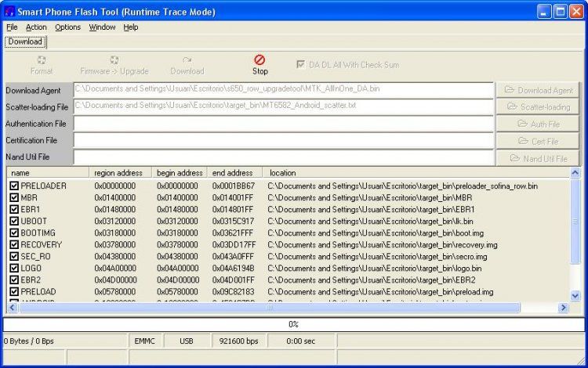Uncheck the PRELOAD partition checkbox
Image resolution: width=588 pixels, height=368 pixels.
click(14, 291)
